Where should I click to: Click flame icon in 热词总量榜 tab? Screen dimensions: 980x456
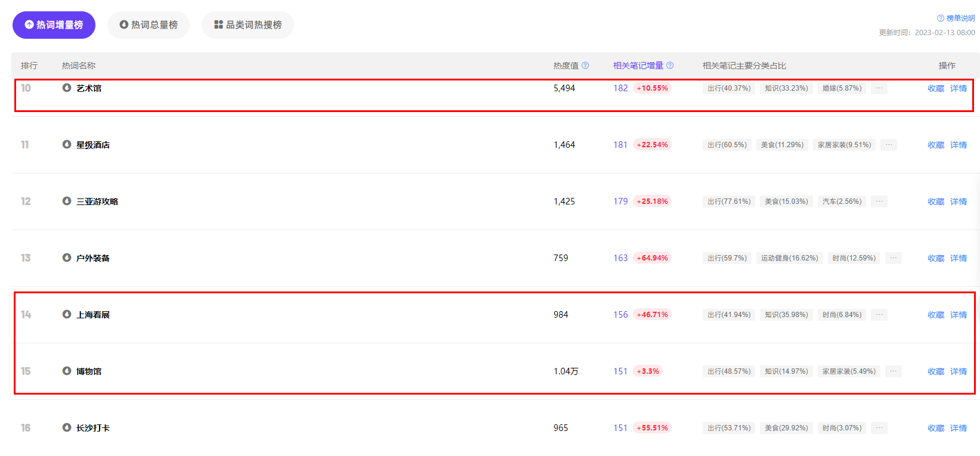pyautogui.click(x=124, y=25)
